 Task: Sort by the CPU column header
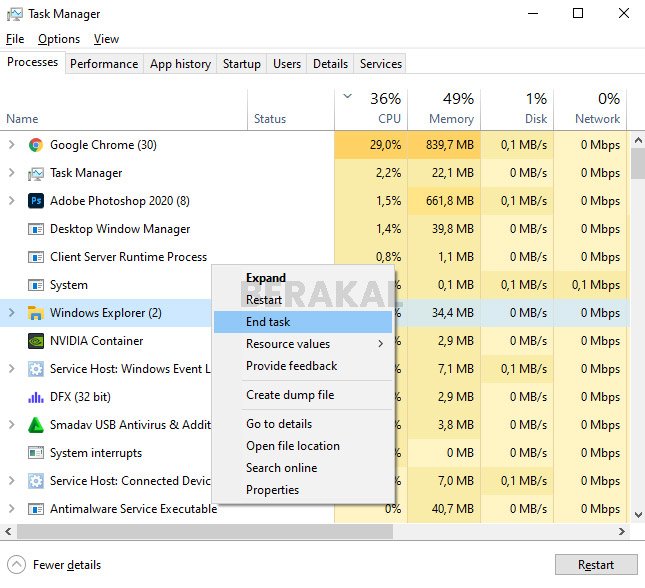coord(371,110)
